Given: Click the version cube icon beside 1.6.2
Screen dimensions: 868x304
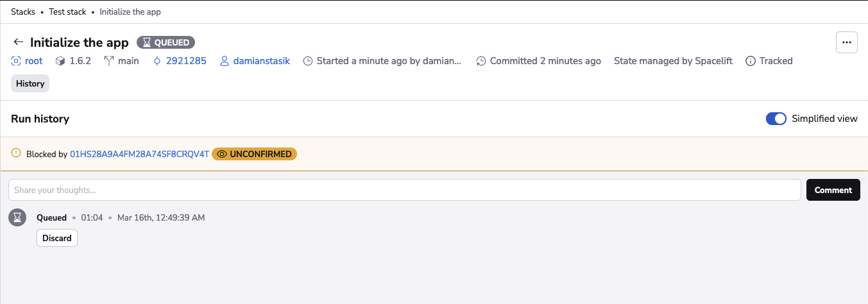Looking at the screenshot, I should [x=60, y=61].
